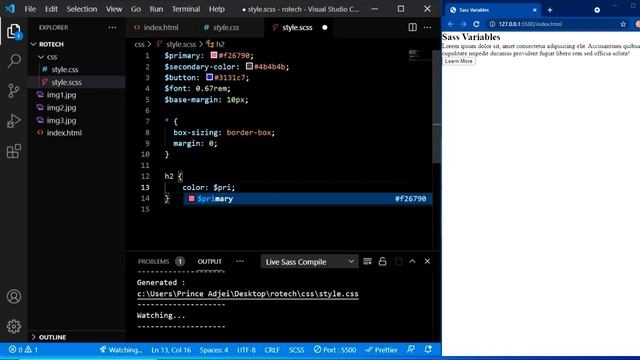Open the Help menu
This screenshot has width=640, height=360.
(217, 9)
